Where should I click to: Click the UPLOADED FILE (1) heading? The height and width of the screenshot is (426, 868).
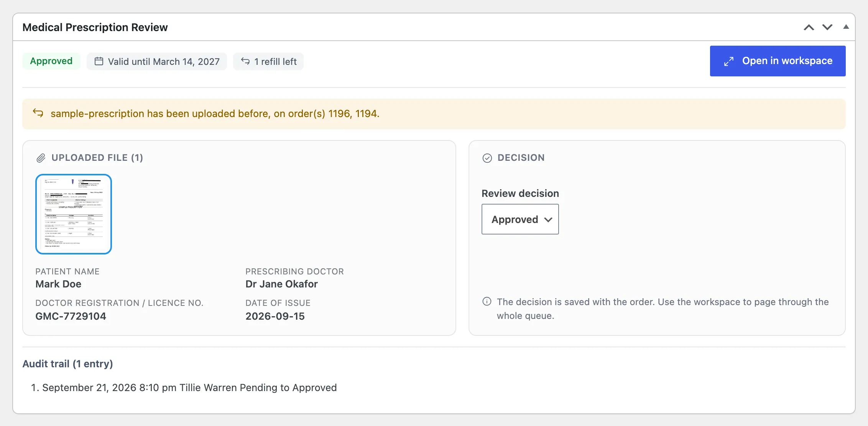[97, 158]
